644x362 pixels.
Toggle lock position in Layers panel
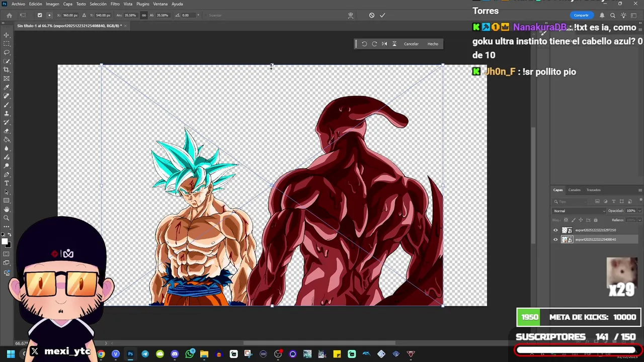(581, 220)
